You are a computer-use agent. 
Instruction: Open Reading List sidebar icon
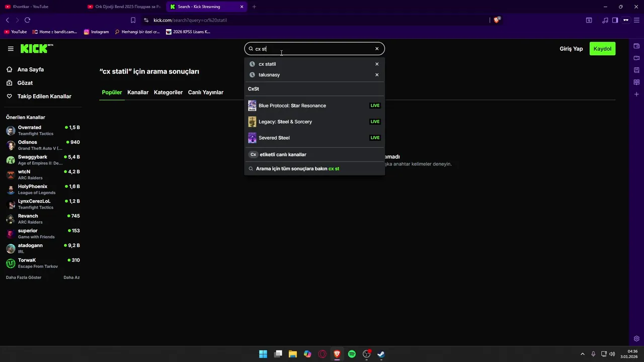click(636, 82)
